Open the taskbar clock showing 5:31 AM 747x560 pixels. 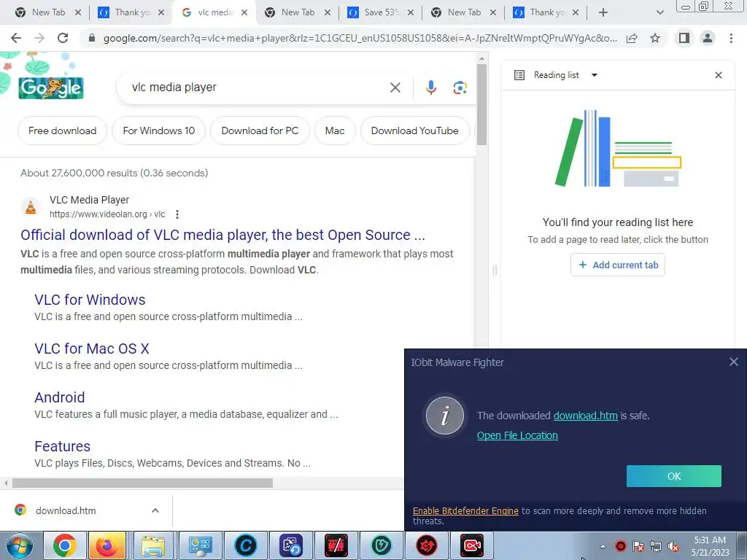[x=711, y=546]
